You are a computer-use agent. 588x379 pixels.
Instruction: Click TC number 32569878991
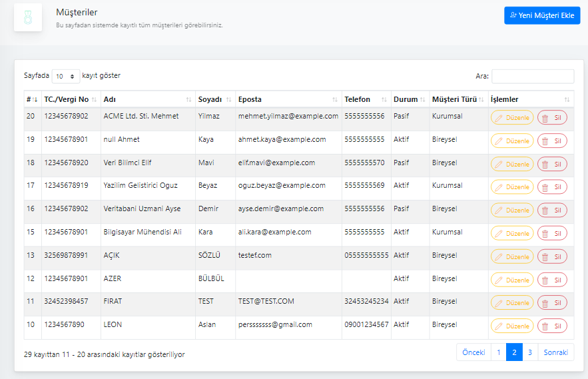[66, 255]
